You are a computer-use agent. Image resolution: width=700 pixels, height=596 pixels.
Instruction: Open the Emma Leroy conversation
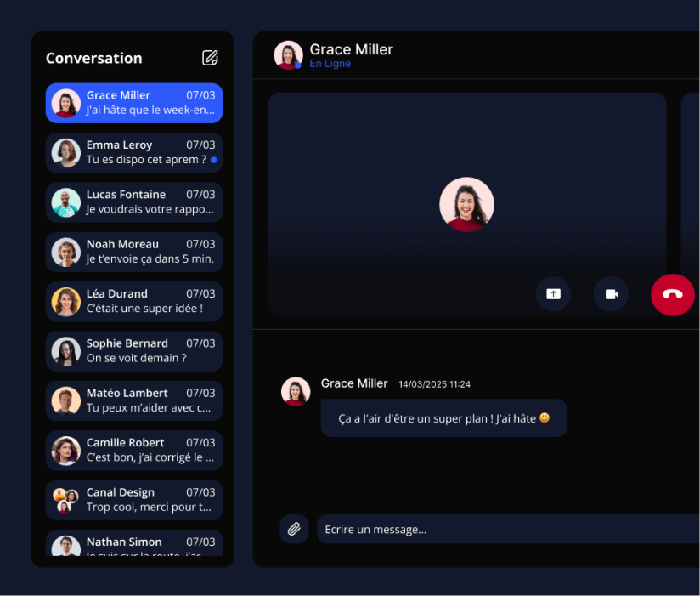(x=134, y=152)
